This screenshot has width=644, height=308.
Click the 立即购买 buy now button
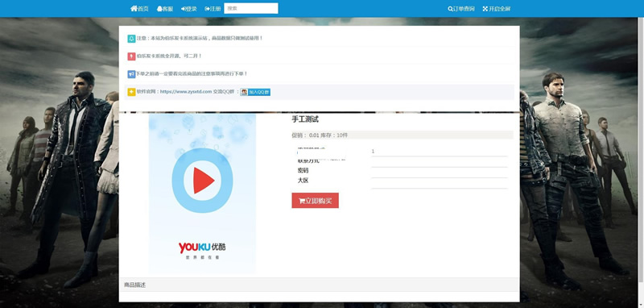[315, 201]
